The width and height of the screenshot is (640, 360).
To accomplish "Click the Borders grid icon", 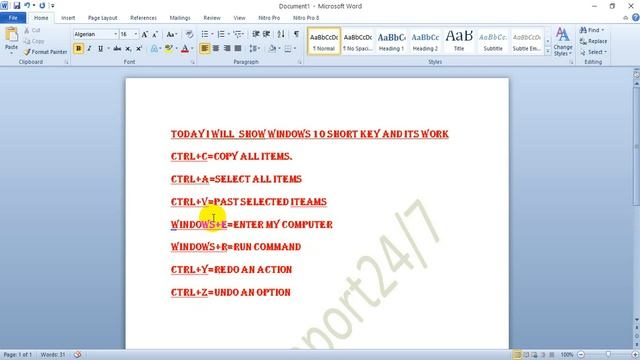I will point(288,49).
